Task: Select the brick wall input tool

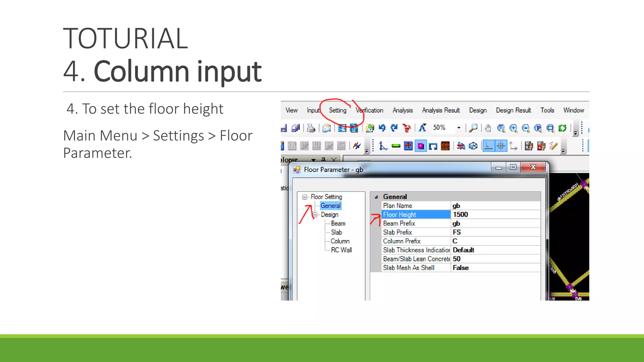Action: tap(445, 146)
